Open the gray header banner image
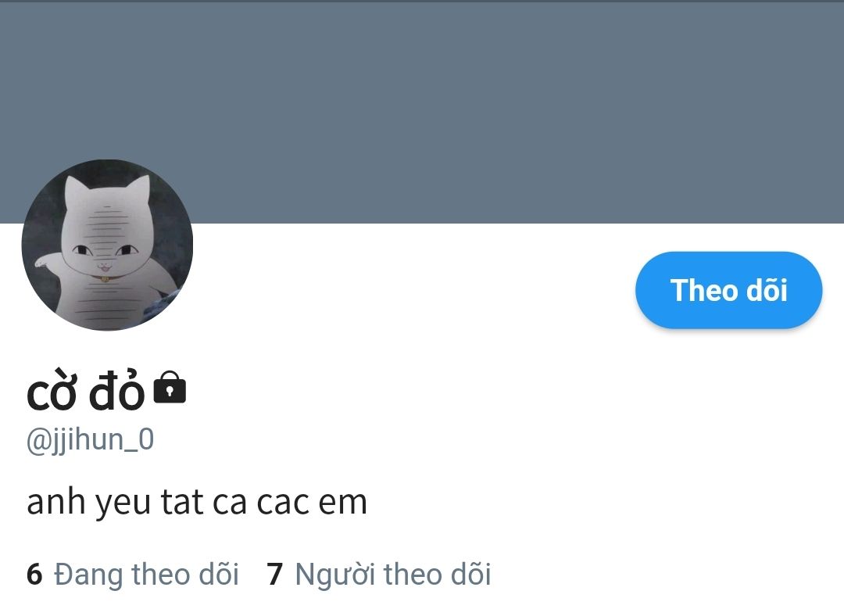 tap(422, 112)
